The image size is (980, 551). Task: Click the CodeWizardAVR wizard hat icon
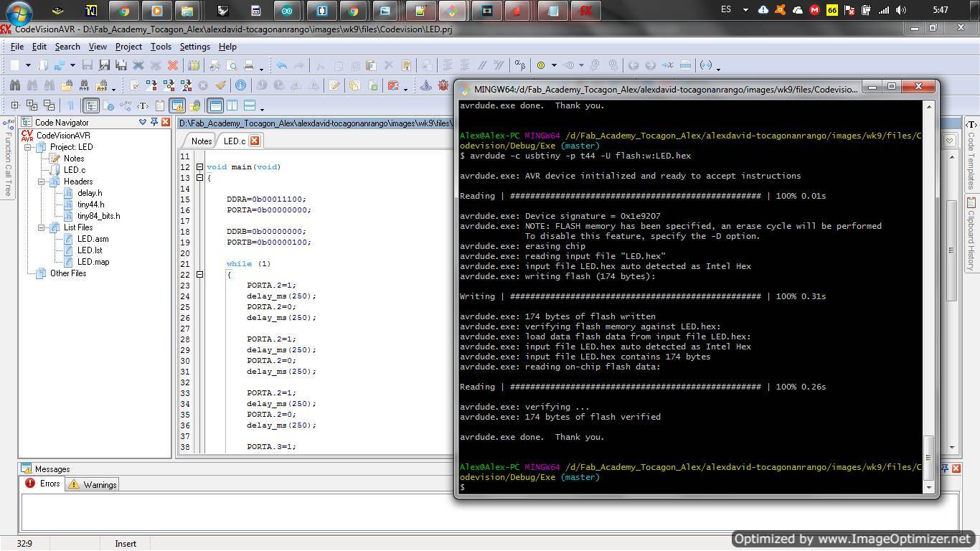click(x=426, y=85)
